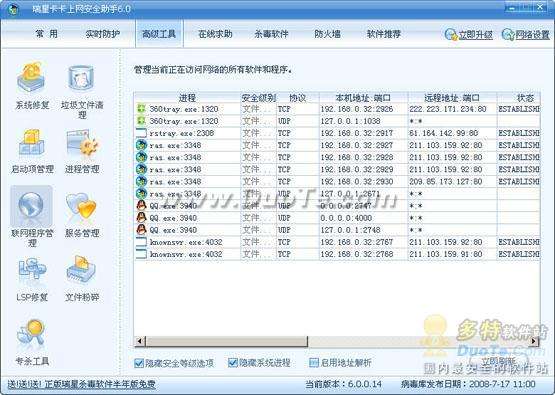The width and height of the screenshot is (555, 395).
Task: Open the 垃圾文件清理 junk cleanup tool
Action: click(x=81, y=77)
